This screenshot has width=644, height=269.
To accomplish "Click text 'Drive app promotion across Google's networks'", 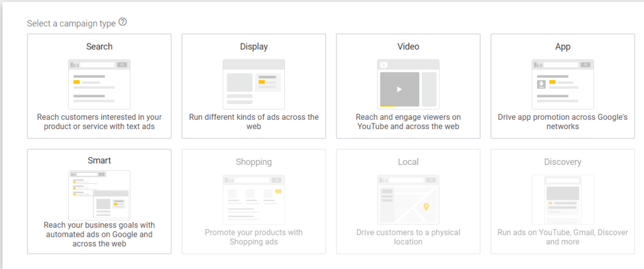I will pos(563,122).
